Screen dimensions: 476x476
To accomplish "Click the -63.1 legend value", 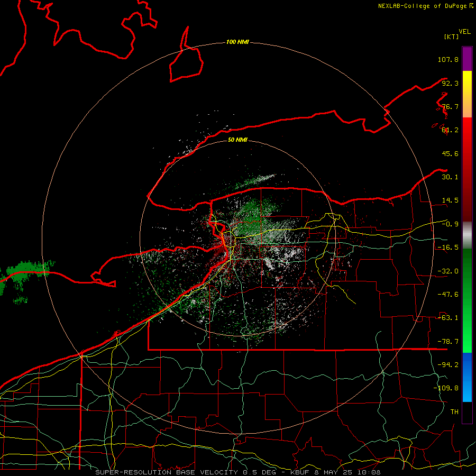I will click(x=448, y=318).
